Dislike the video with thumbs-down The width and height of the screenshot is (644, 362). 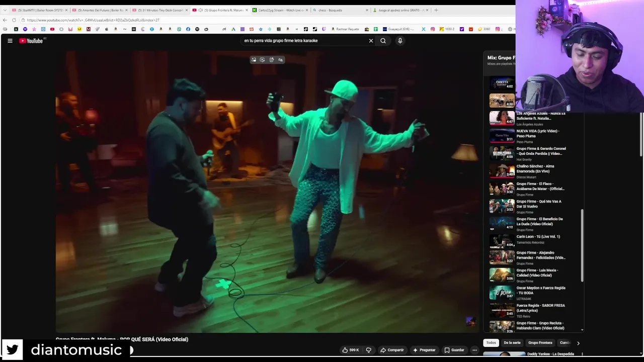368,350
